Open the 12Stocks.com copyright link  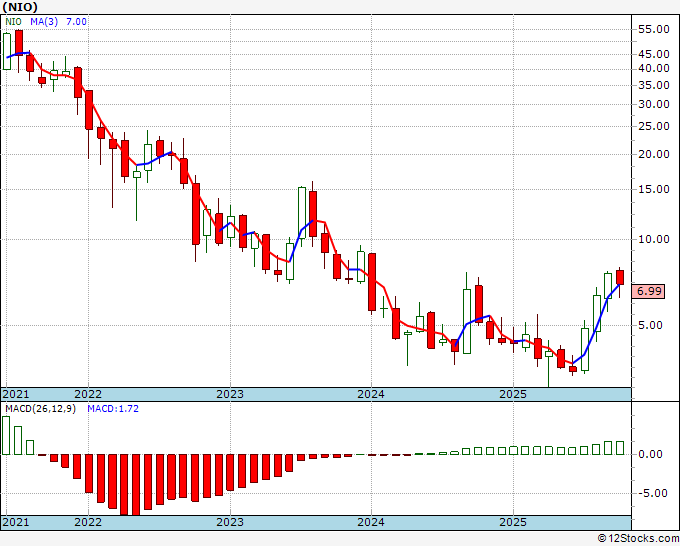(638, 539)
